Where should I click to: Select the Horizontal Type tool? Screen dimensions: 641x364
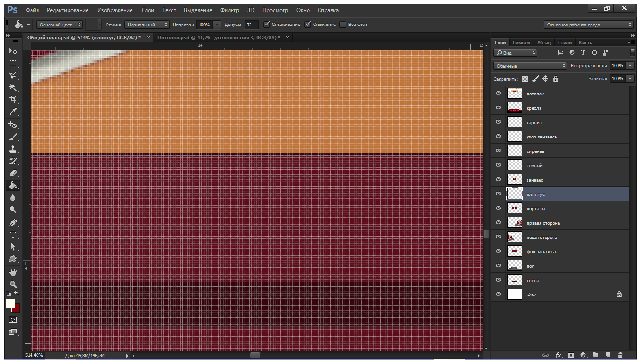[x=13, y=234]
